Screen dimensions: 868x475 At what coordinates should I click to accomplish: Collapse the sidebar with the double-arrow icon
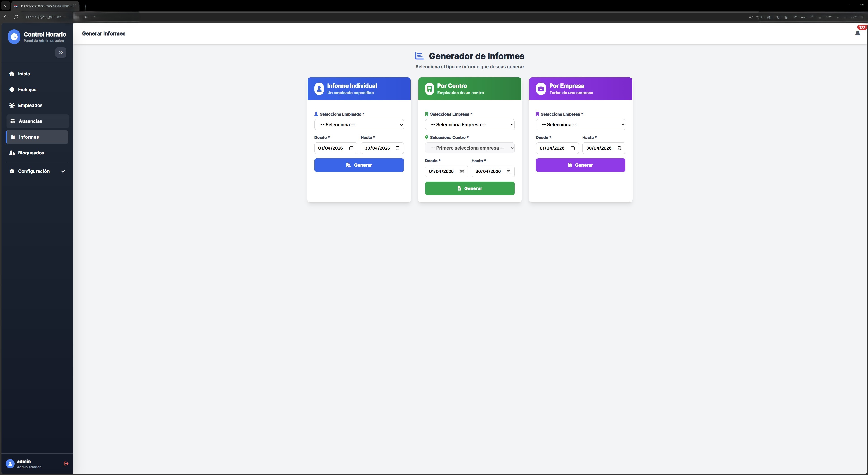point(61,53)
